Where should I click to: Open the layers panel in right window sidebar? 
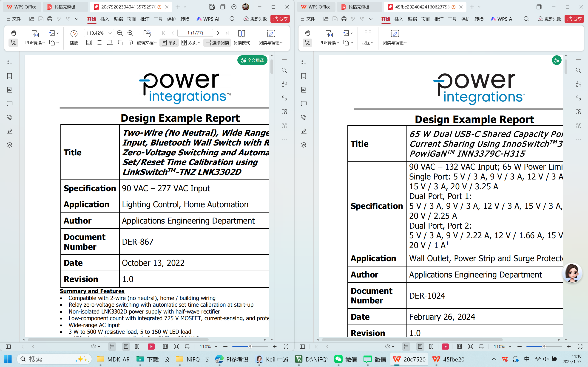[x=304, y=145]
